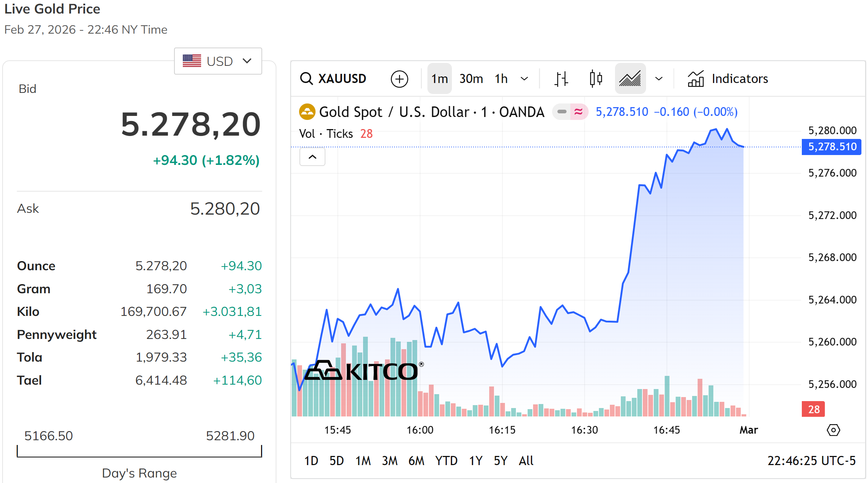The height and width of the screenshot is (483, 868).
Task: Click the chart settings hexagon icon
Action: point(833,430)
